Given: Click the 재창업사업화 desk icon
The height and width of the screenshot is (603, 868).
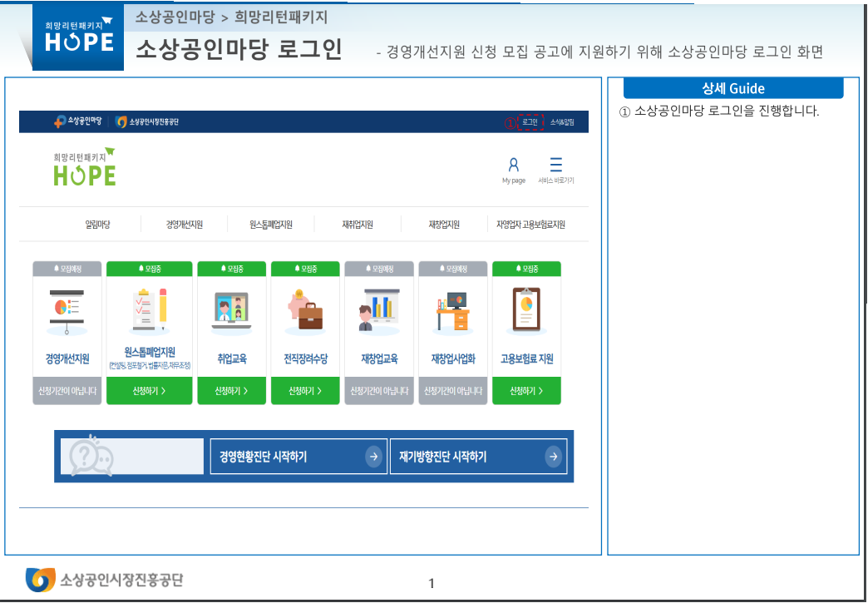Looking at the screenshot, I should pyautogui.click(x=452, y=308).
